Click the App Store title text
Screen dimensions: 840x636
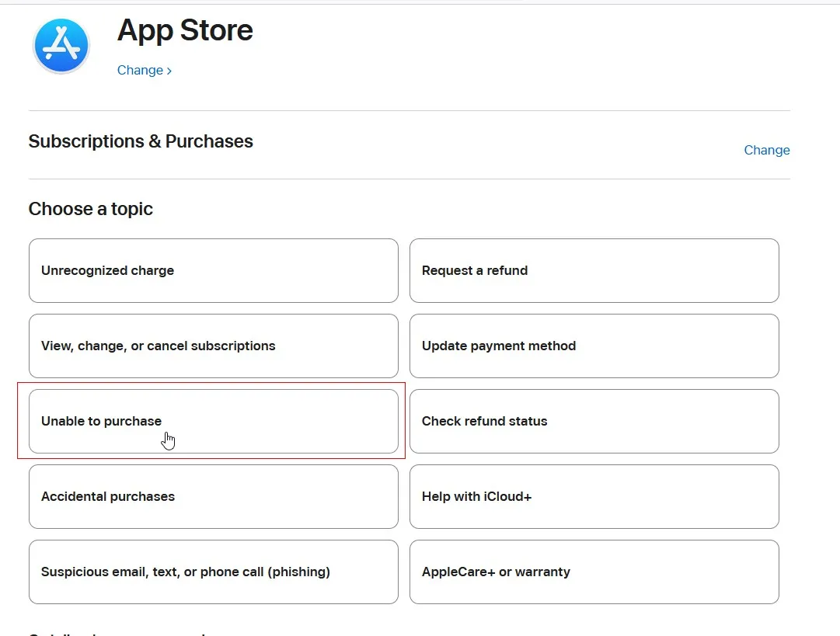click(x=185, y=30)
